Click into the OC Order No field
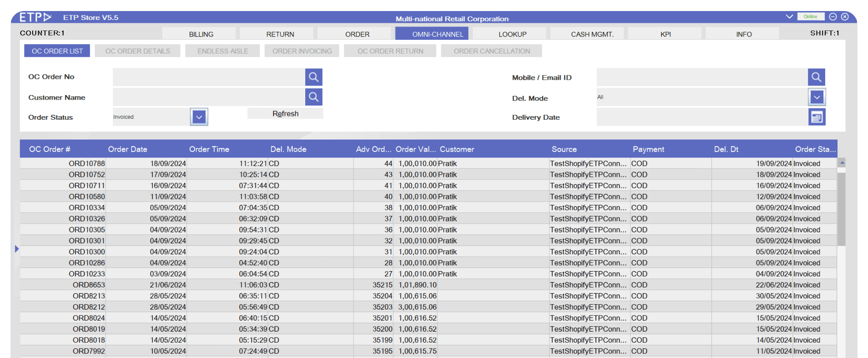The height and width of the screenshot is (358, 868). click(209, 77)
